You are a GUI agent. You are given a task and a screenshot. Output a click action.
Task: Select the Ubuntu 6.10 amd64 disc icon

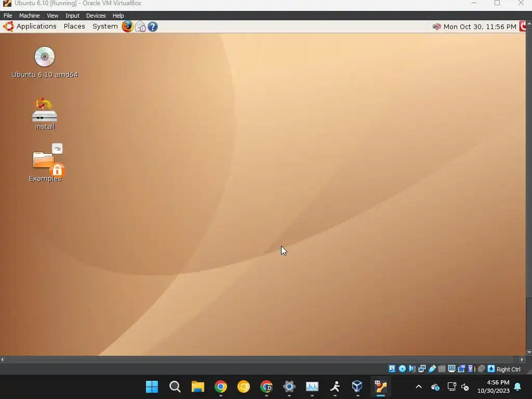pyautogui.click(x=45, y=63)
